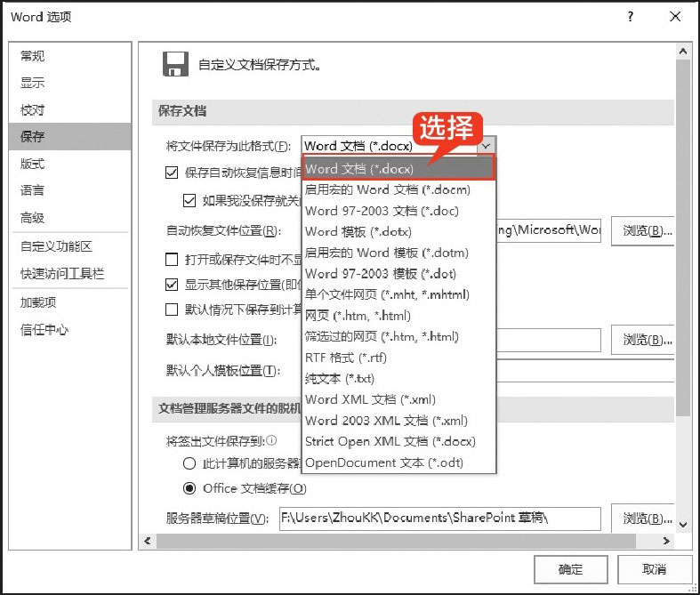Click the 默认本地文件位置 input field

548,340
